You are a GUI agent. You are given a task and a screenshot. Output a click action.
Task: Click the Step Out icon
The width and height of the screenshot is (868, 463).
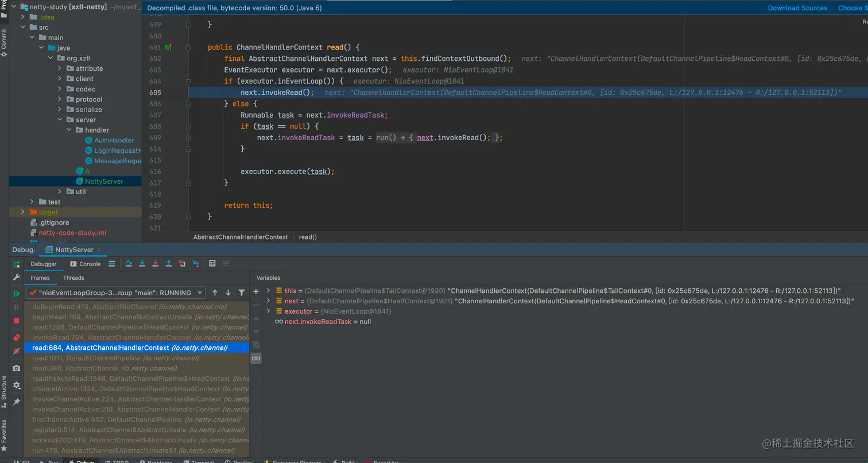click(169, 264)
